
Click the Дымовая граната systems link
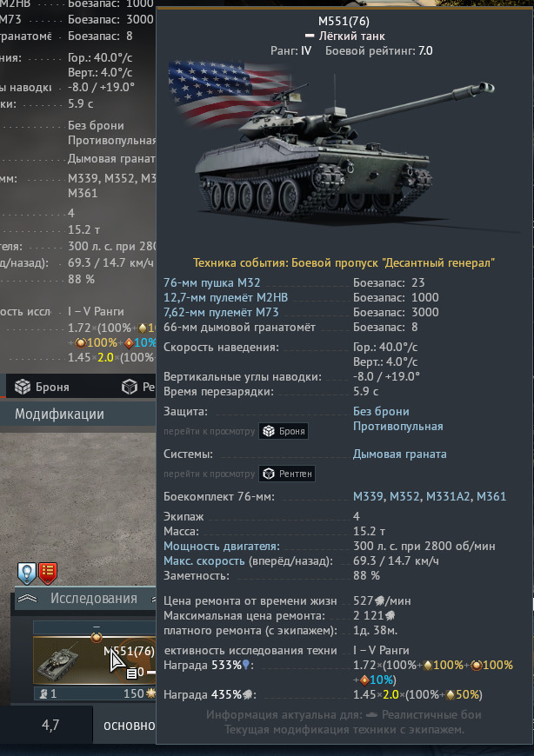coord(399,454)
